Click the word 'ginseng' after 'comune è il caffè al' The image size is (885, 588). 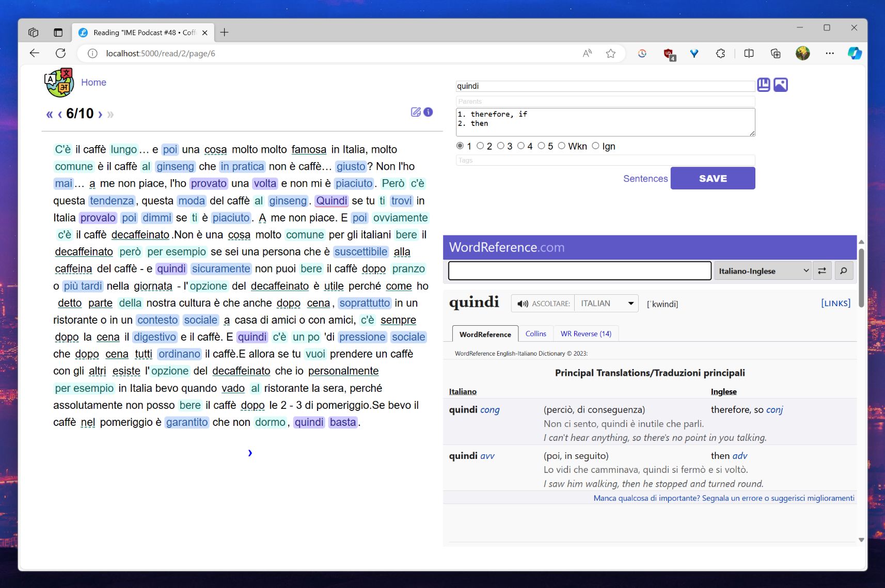[x=176, y=166]
